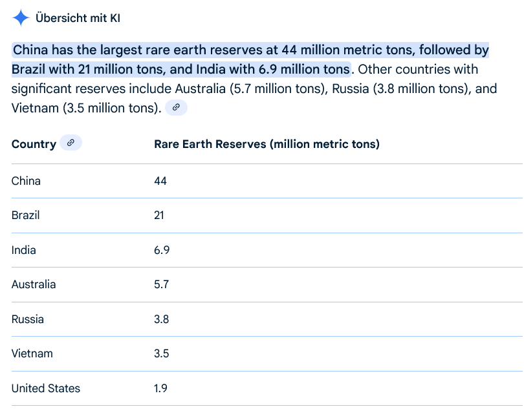This screenshot has height=420, width=524.
Task: Select Australia table cell
Action: [34, 284]
